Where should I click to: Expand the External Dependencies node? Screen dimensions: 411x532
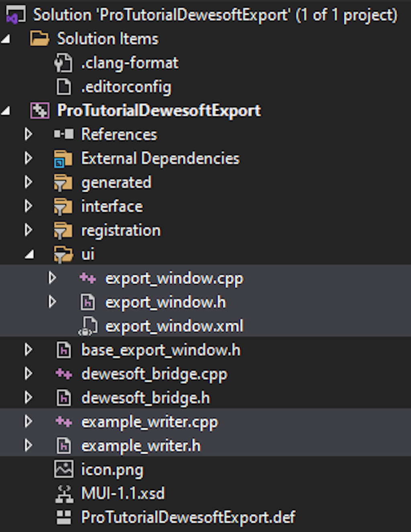28,158
